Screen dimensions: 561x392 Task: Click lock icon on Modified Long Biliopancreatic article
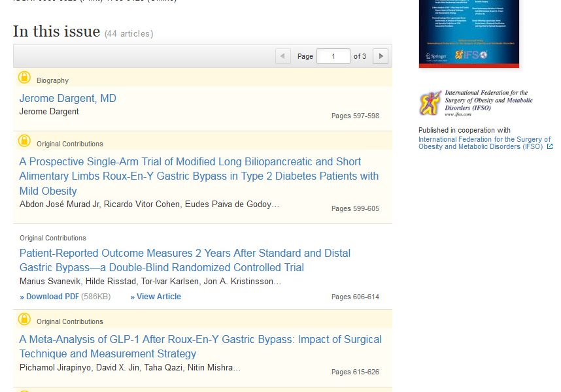(x=24, y=141)
